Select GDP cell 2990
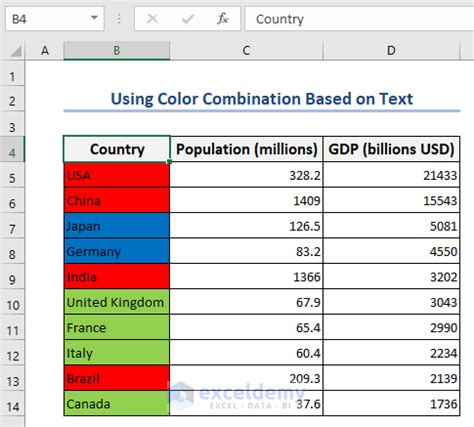Image resolution: width=474 pixels, height=427 pixels. (391, 327)
